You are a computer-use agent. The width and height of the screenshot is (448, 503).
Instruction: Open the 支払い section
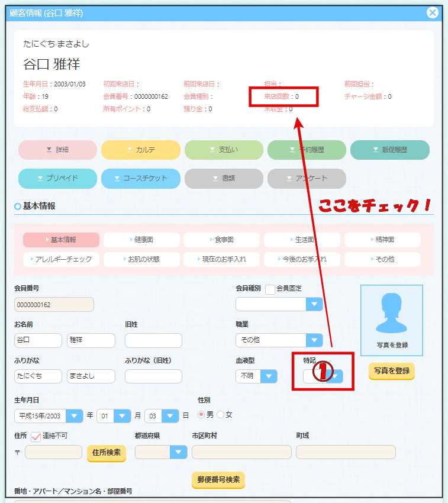tap(224, 150)
